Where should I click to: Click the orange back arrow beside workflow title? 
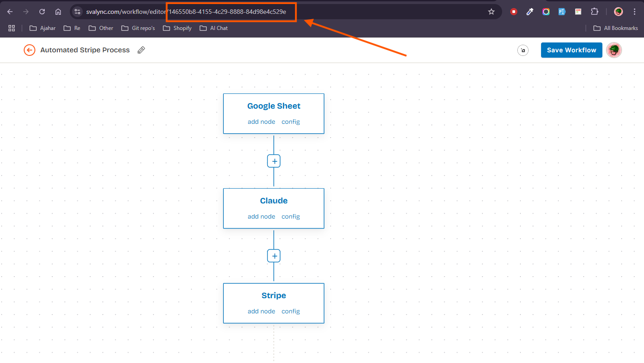tap(30, 50)
